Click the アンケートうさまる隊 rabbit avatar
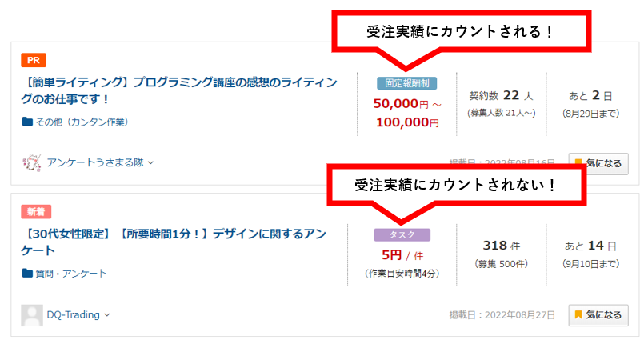The width and height of the screenshot is (644, 344). click(x=32, y=162)
